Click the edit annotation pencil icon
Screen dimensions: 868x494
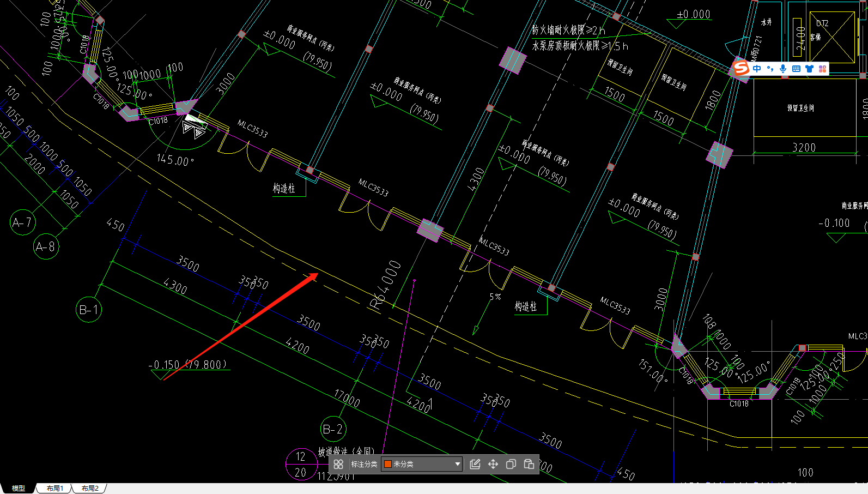[x=475, y=464]
